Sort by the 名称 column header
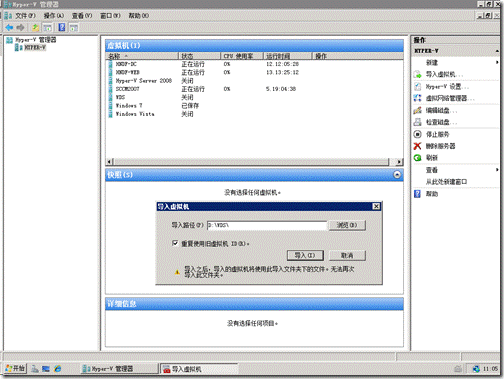The height and width of the screenshot is (379, 504). 142,56
